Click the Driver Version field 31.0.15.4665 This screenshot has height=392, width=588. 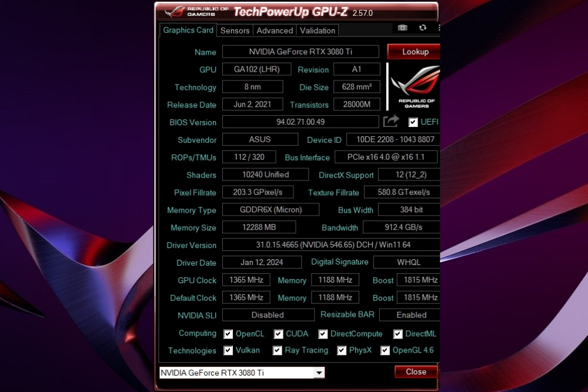[x=331, y=244]
